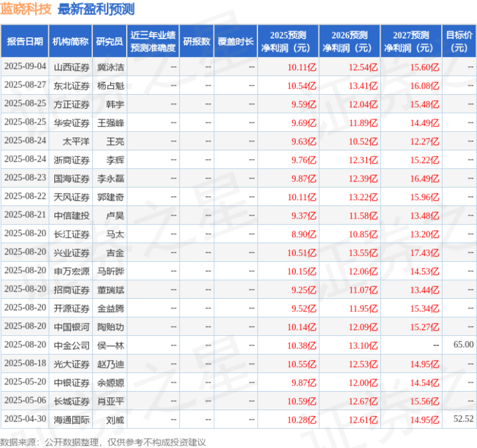
Task: Click the date 2025-09-04
Action: pos(25,66)
